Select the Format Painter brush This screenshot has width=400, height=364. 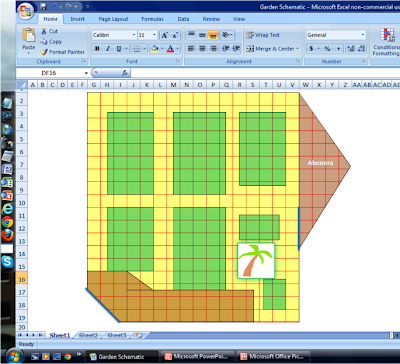44,52
